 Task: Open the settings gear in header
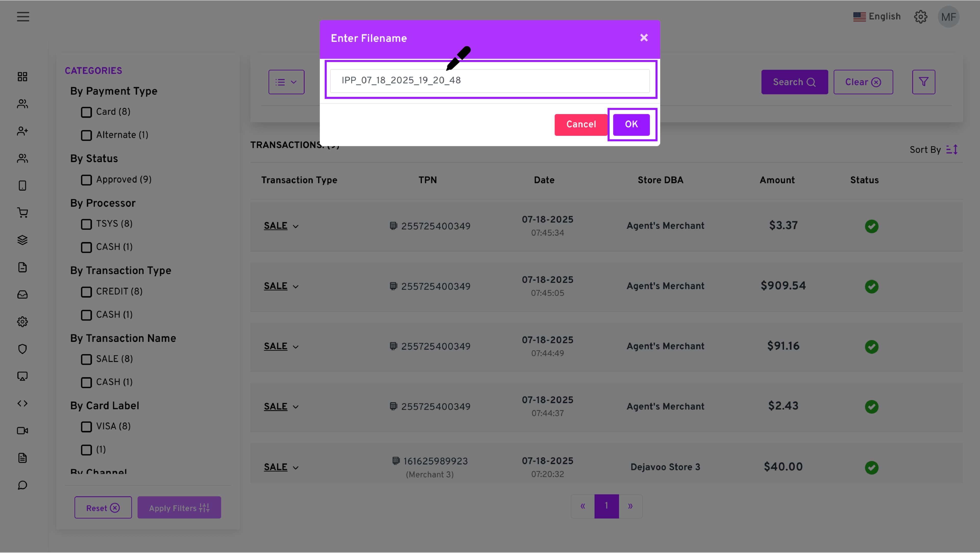920,17
